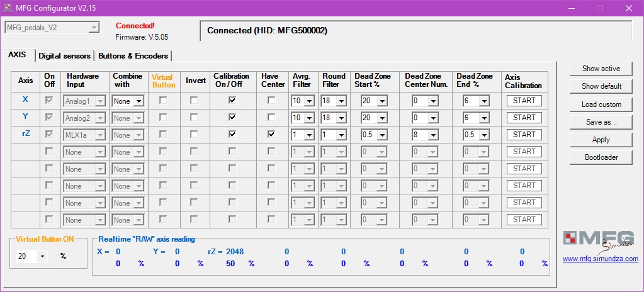644x292 pixels.
Task: Enable Have Center for X axis
Action: point(271,100)
